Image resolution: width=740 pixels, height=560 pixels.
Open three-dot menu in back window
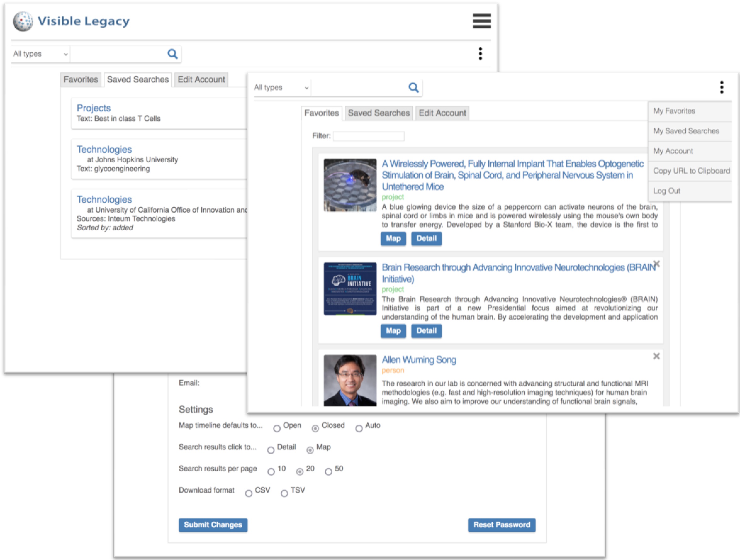480,53
